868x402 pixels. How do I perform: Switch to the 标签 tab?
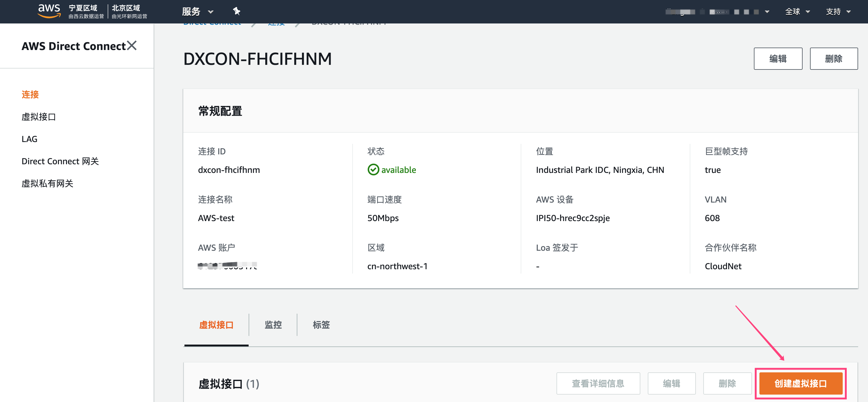coord(321,325)
